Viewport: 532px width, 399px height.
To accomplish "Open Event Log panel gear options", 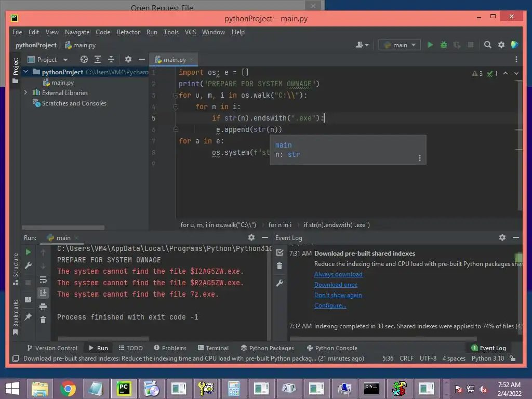I will (x=502, y=237).
